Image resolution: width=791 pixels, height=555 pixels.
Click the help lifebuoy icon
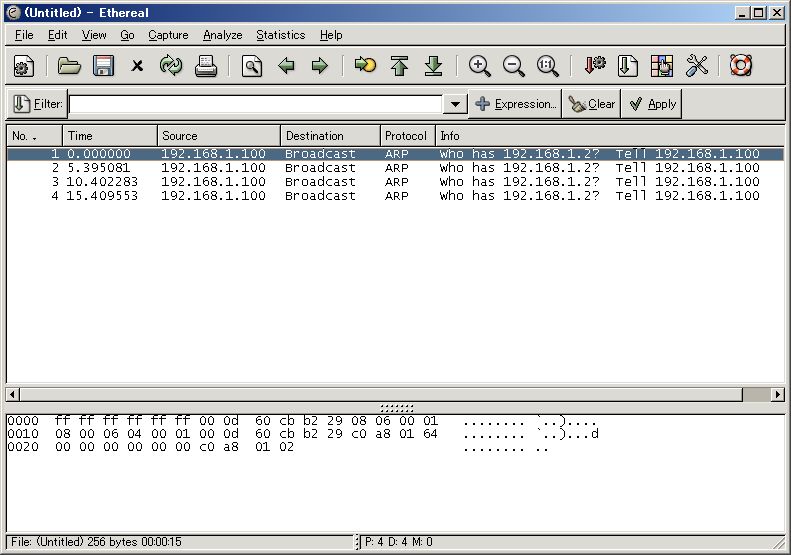741,66
